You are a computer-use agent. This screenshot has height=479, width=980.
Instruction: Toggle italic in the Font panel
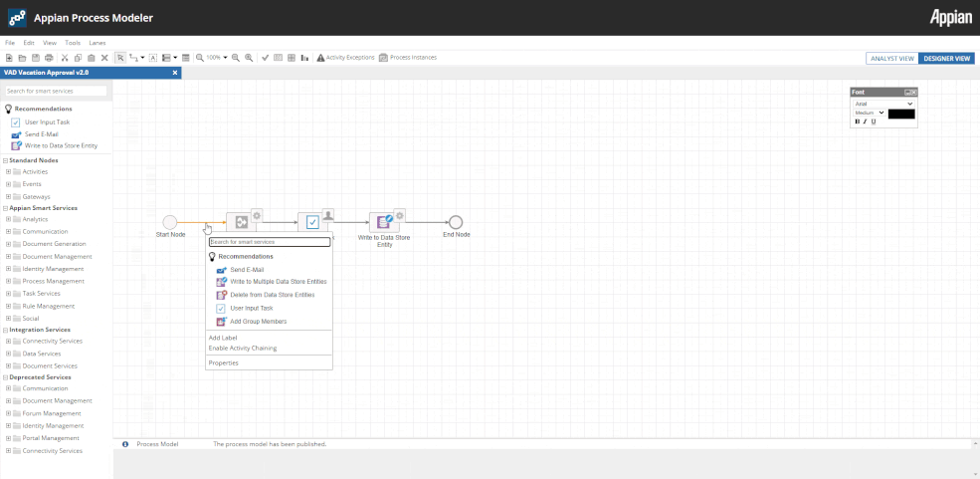[x=865, y=121]
